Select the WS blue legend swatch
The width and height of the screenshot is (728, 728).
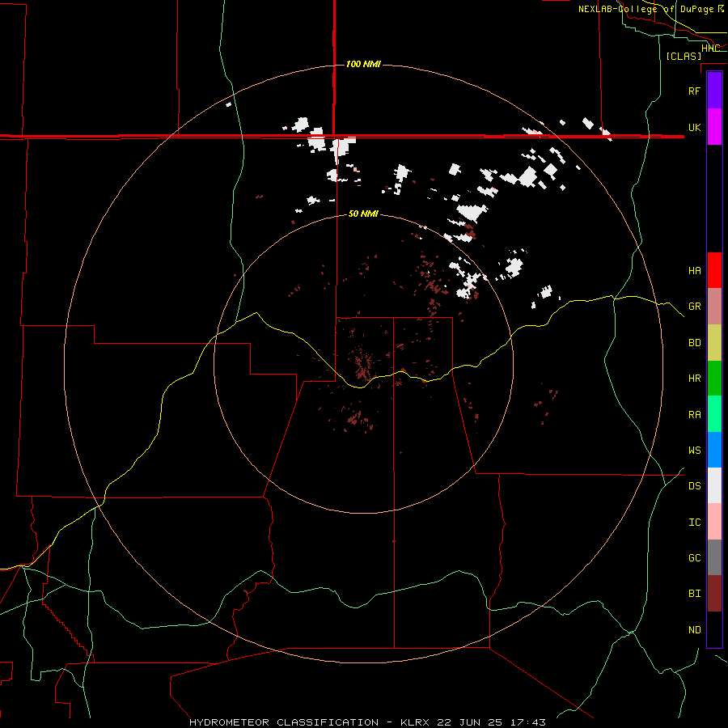pyautogui.click(x=714, y=450)
